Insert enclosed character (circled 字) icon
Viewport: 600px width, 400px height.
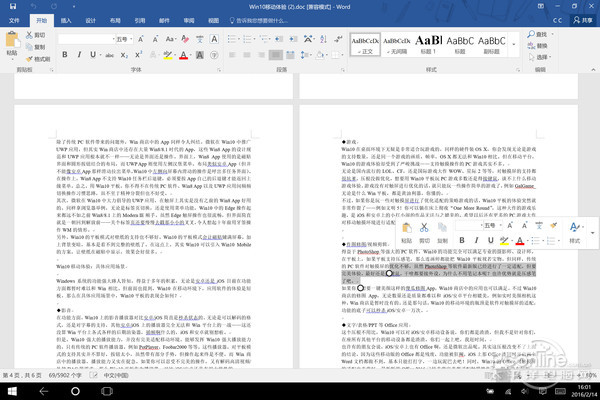[214, 55]
